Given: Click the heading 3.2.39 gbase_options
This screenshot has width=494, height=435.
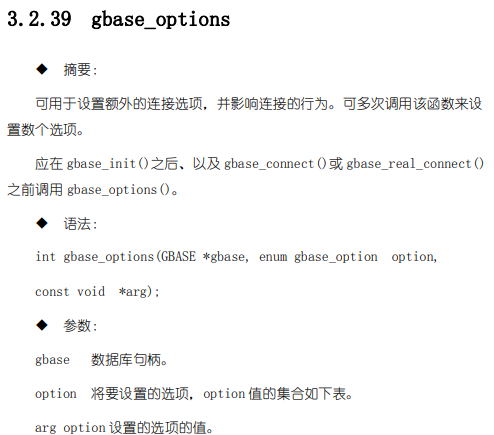Looking at the screenshot, I should (x=118, y=19).
